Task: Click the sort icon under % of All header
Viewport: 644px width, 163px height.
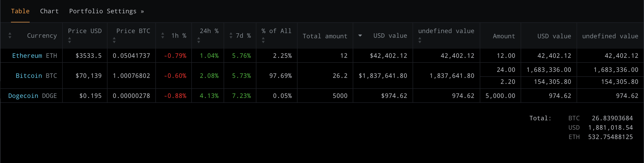Action: click(x=263, y=40)
